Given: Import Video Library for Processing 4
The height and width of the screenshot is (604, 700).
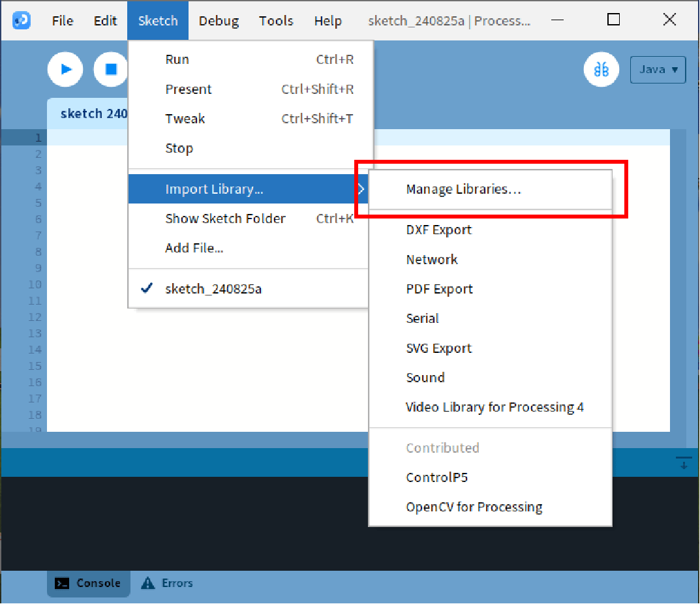Looking at the screenshot, I should (x=490, y=406).
